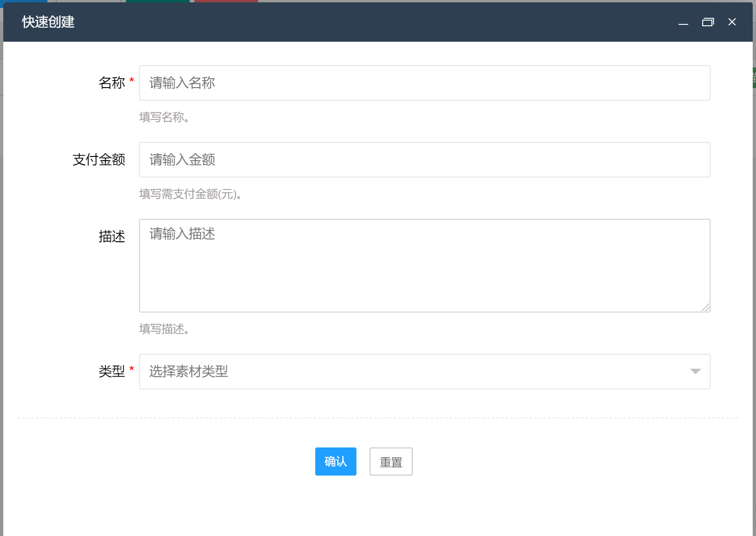Click the arrow on the 类型 select
The width and height of the screenshot is (756, 536).
695,372
